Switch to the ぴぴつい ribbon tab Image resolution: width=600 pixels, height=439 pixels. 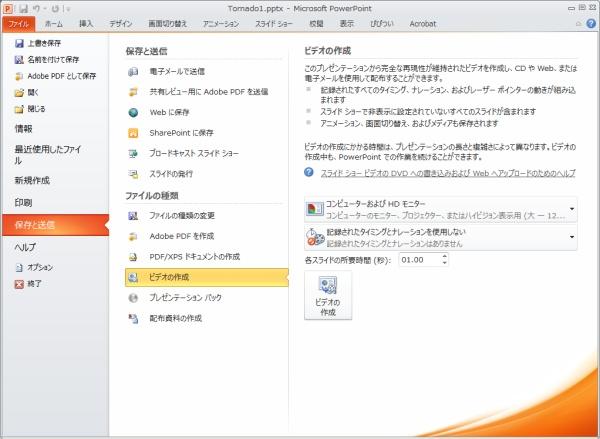[382, 24]
